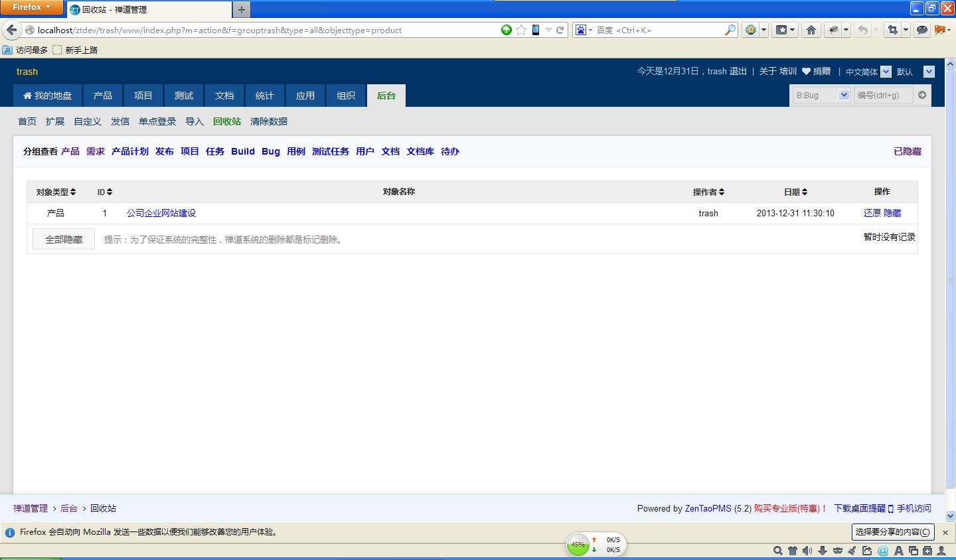956x560 pixels.
Task: Click the broom cleanup icon in bottom bar
Action: point(852,551)
